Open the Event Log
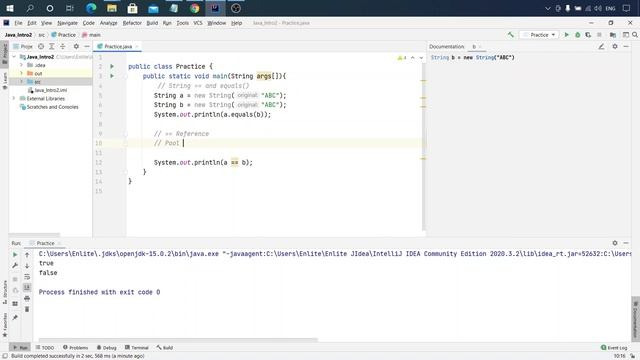640x360 pixels. tap(614, 348)
